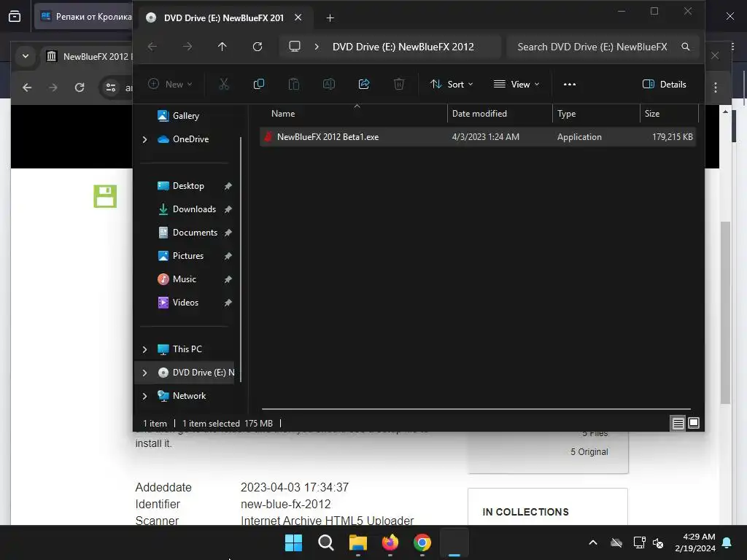This screenshot has height=560, width=747.
Task: Click the Search DVD Drive input field
Action: click(x=592, y=47)
